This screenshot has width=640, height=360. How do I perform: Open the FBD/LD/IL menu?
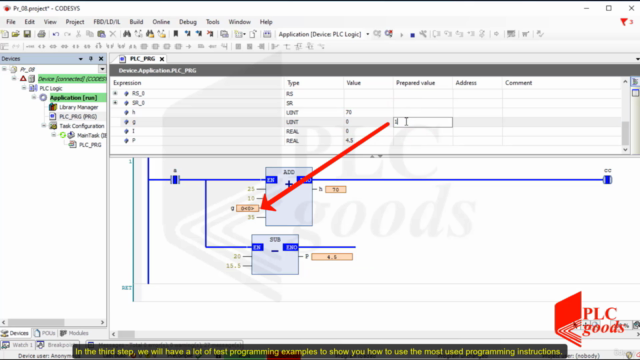tap(107, 22)
